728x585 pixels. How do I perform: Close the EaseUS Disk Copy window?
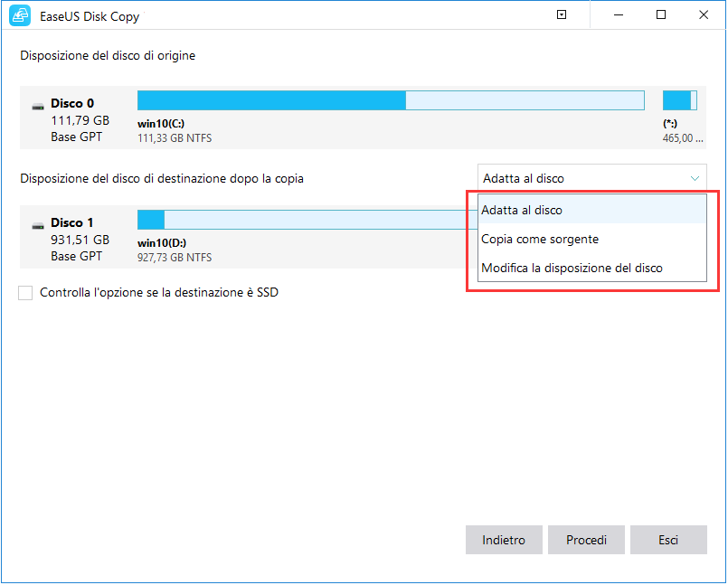coord(704,15)
